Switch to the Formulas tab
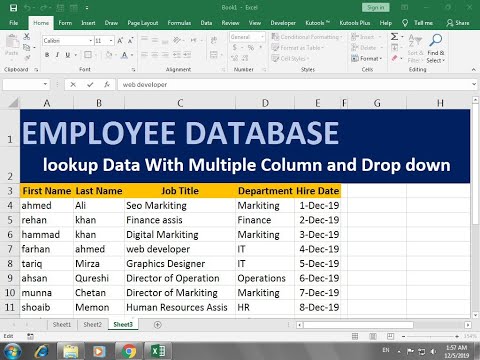 coord(179,23)
